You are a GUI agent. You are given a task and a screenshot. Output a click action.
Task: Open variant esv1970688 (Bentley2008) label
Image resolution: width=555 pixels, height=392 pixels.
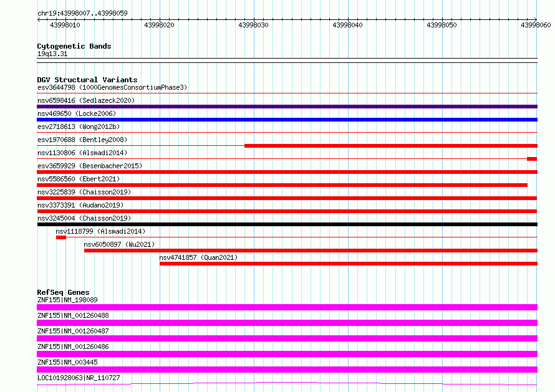click(82, 140)
